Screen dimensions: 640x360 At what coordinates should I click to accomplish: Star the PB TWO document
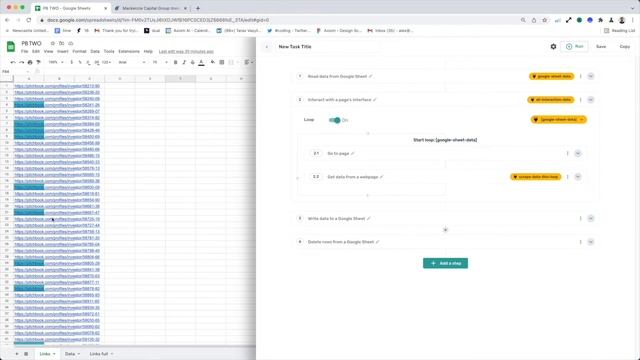pyautogui.click(x=52, y=43)
